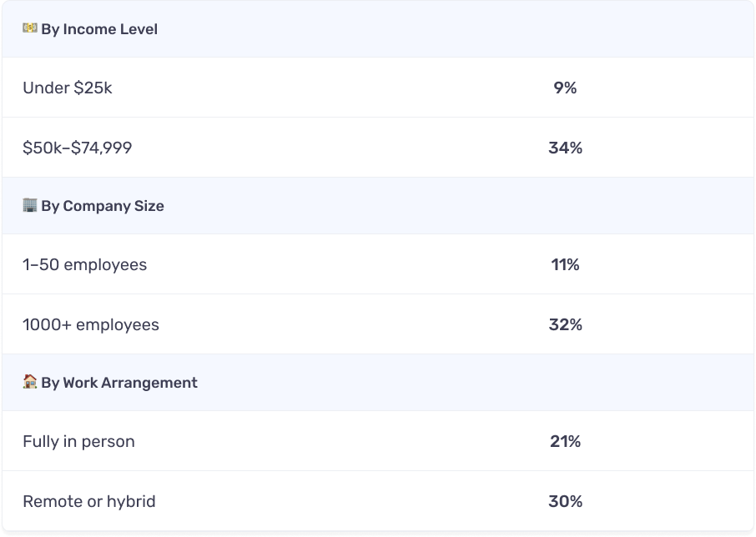Select the By Income Level section heading
Screen dimensions: 756x537
[x=99, y=29]
